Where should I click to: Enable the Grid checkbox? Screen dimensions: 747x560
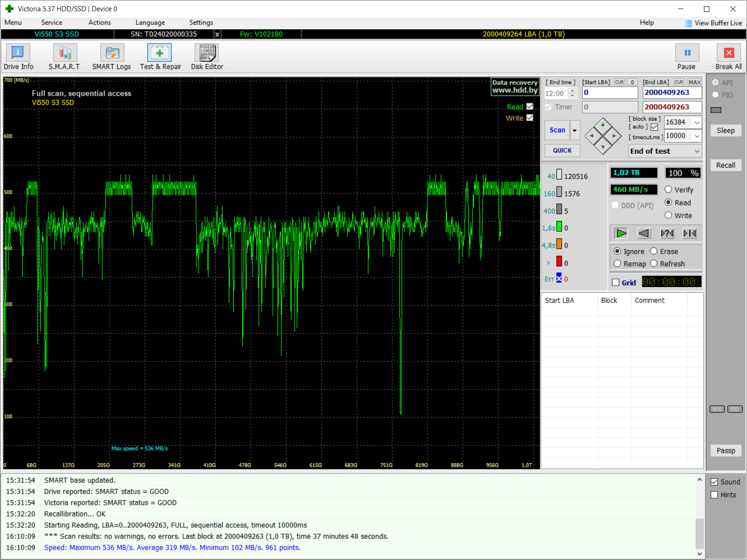(x=616, y=282)
